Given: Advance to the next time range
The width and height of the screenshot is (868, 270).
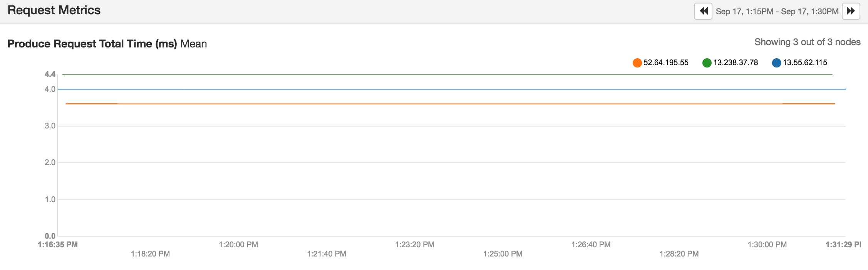Looking at the screenshot, I should point(851,11).
